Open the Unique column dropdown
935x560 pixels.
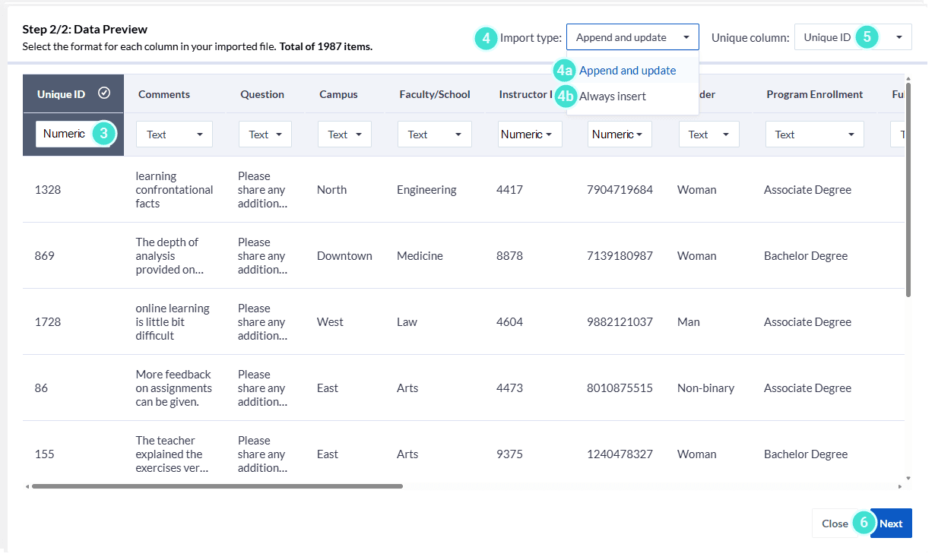[x=852, y=37]
